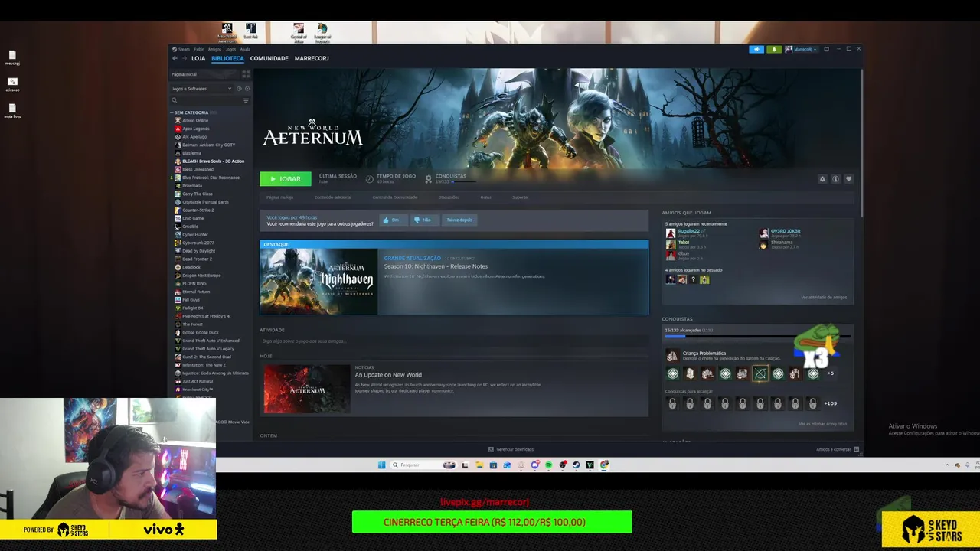This screenshot has height=551, width=980.
Task: Show ready-to-play filter icon in sidebar
Action: pos(247,89)
